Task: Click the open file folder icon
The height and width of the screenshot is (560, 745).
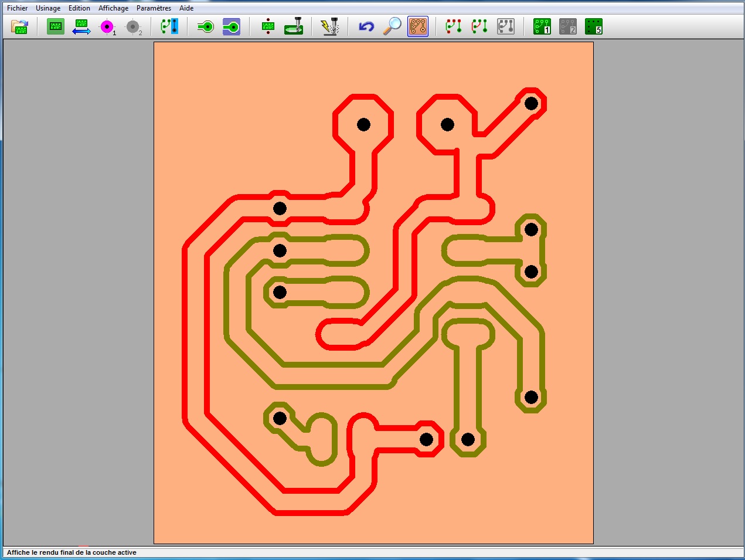Action: click(x=20, y=27)
